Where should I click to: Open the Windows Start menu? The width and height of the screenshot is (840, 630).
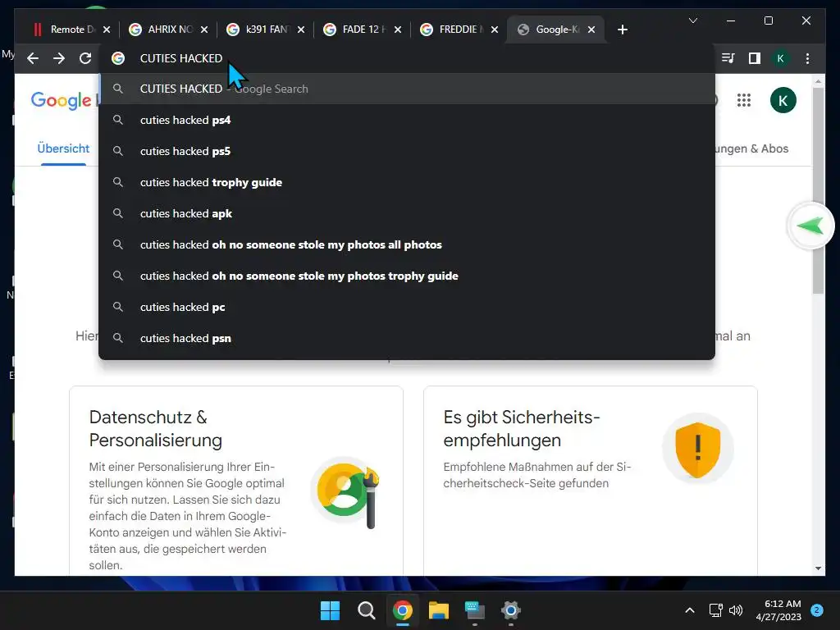click(x=330, y=610)
